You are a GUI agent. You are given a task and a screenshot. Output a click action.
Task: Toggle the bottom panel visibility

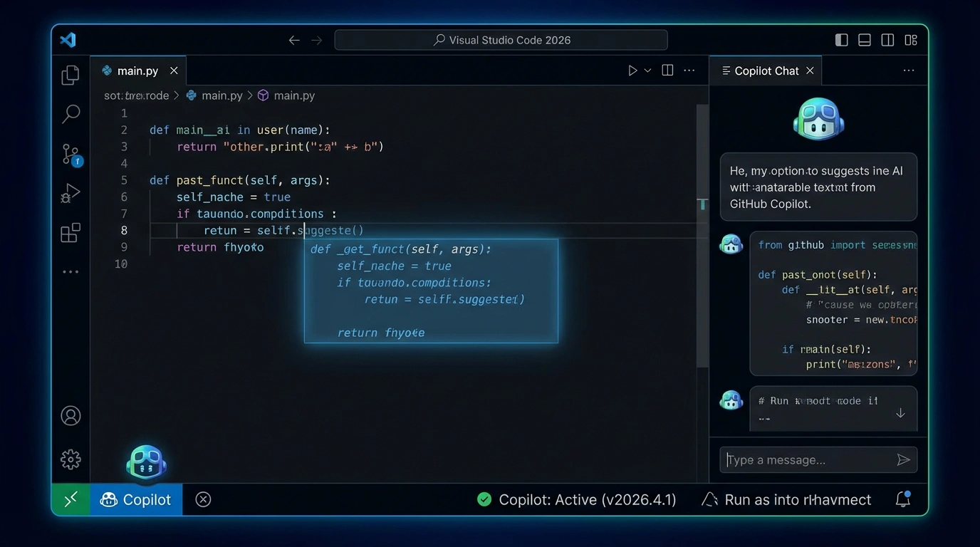coord(864,40)
